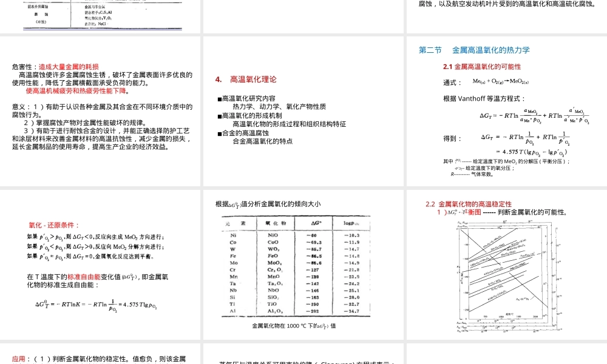
Task: Click the heading 2.1 金属高温氧化的可能性
Action: coord(482,67)
